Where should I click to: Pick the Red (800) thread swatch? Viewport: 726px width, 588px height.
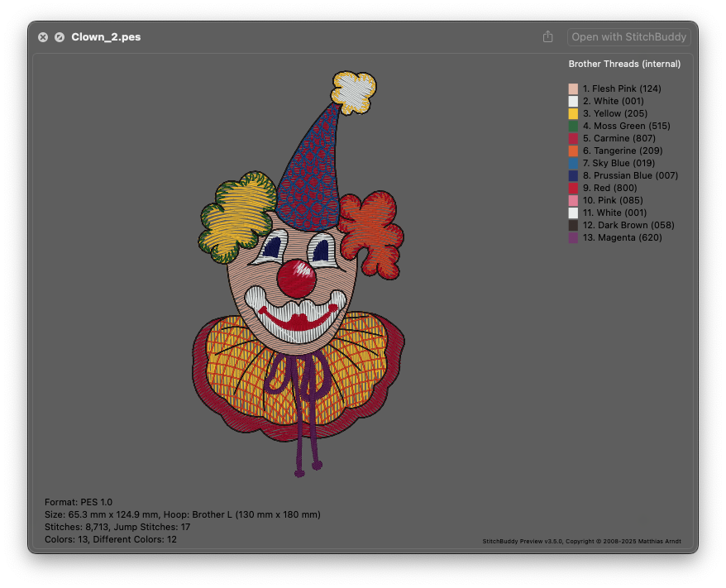point(573,188)
